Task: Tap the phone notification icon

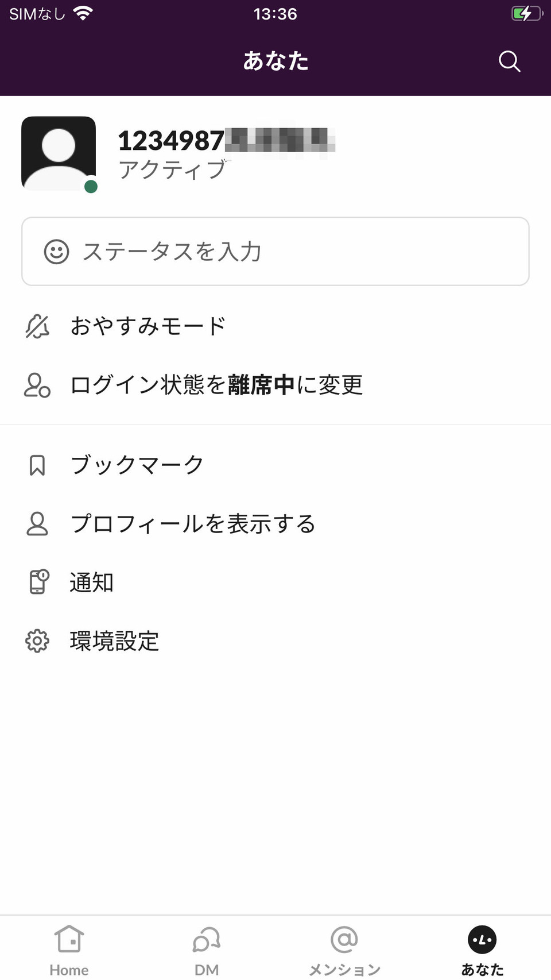Action: click(x=38, y=582)
